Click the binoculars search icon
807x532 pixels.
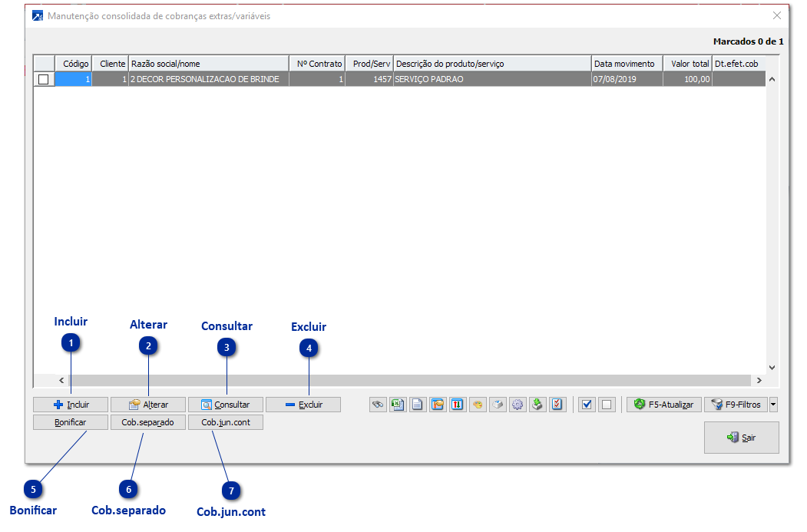coord(378,405)
